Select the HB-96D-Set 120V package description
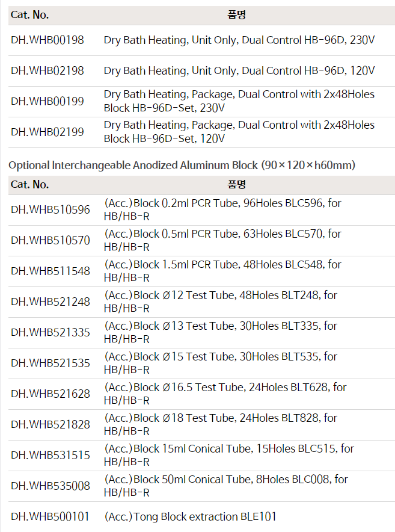This screenshot has height=532, width=395. click(x=239, y=132)
